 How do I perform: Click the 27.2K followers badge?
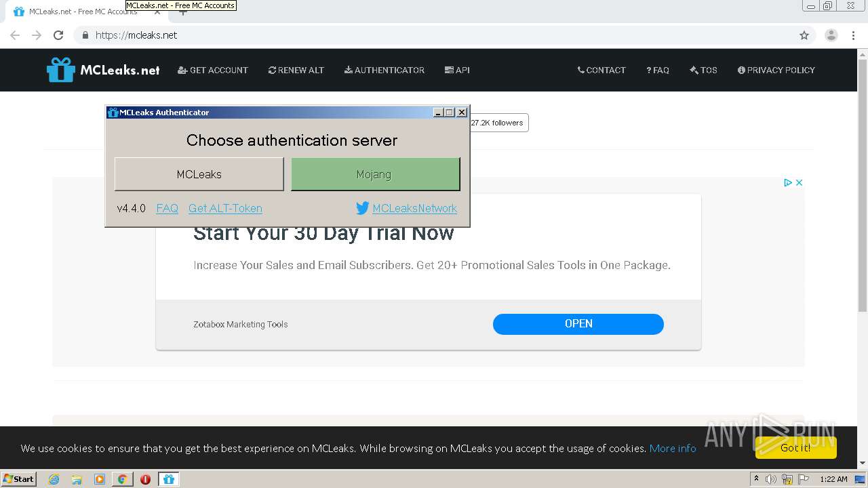click(498, 123)
